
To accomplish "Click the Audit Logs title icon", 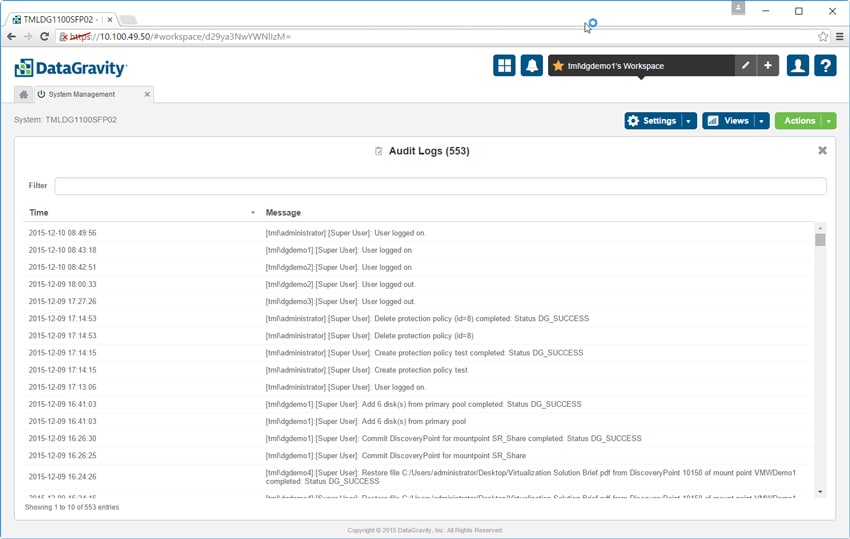I will (x=378, y=151).
